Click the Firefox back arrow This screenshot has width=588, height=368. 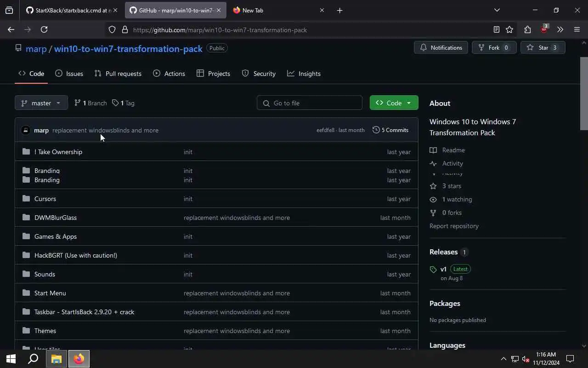pos(11,29)
